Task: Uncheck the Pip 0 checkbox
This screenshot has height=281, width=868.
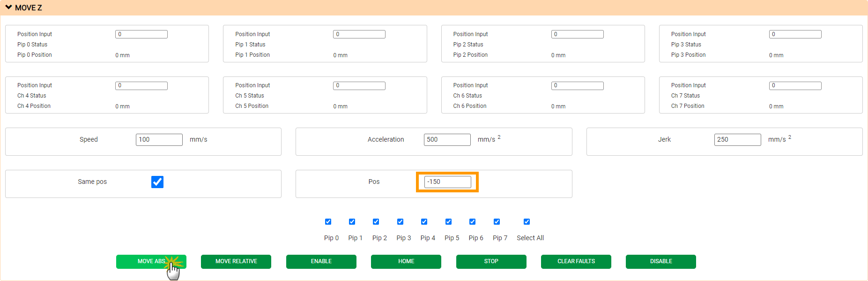Action: coord(328,222)
